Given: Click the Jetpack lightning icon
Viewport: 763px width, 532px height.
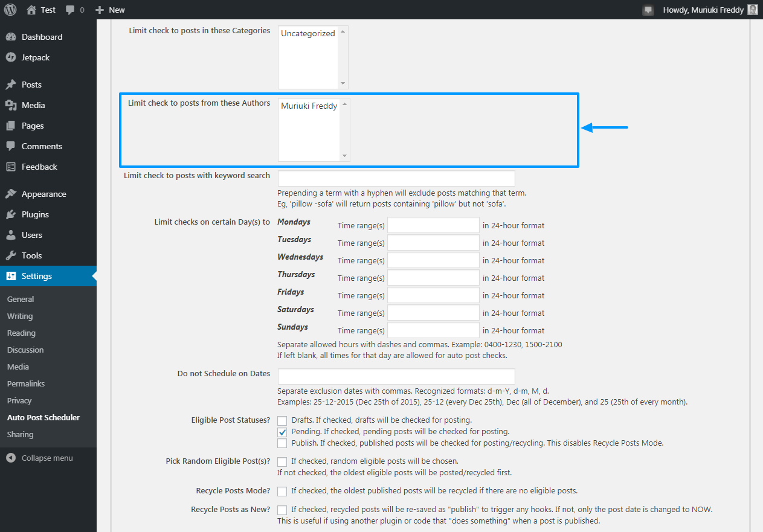Looking at the screenshot, I should (x=11, y=57).
